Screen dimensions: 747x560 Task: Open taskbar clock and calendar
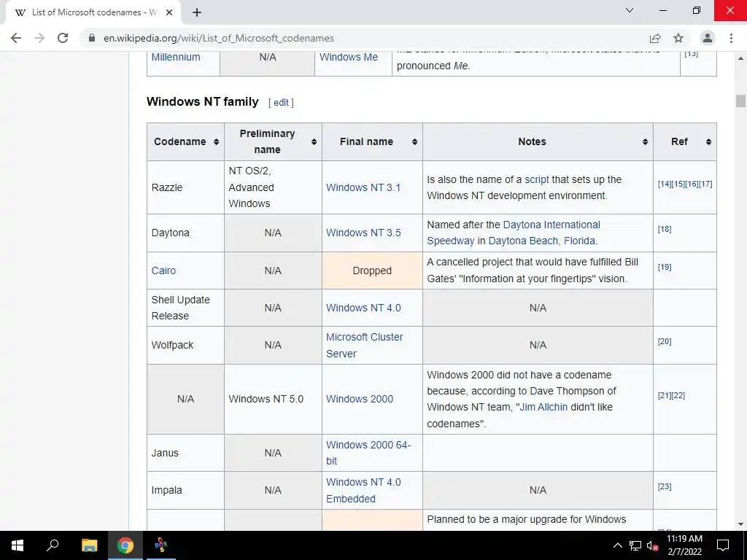pyautogui.click(x=684, y=545)
